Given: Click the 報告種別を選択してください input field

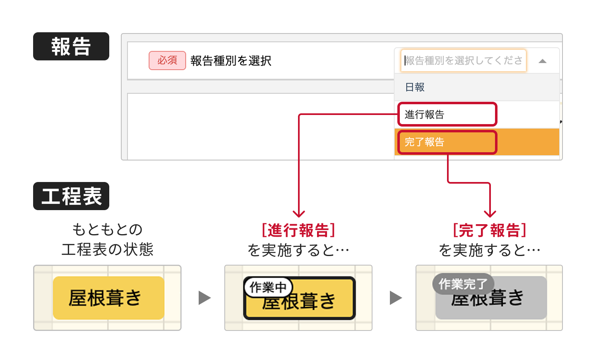Looking at the screenshot, I should (463, 60).
